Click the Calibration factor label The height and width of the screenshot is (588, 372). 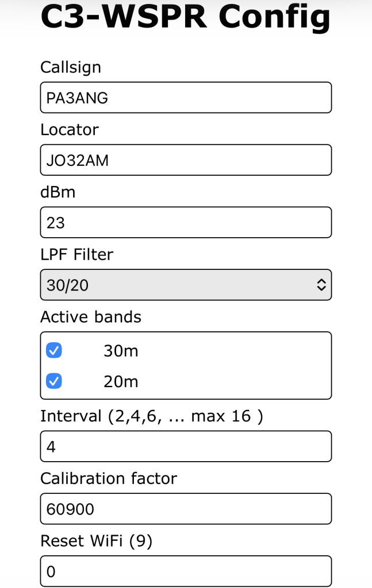pyautogui.click(x=109, y=478)
